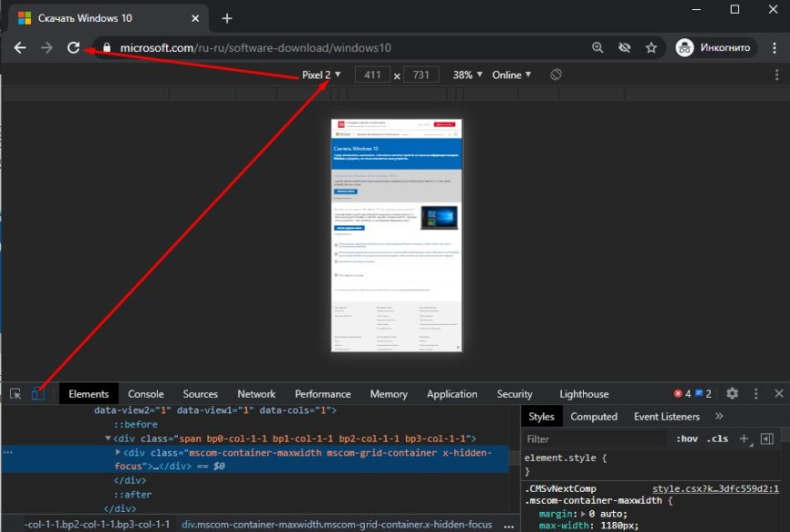Viewport: 790px width, 532px height.
Task: Close the DevTools panel
Action: tap(779, 394)
